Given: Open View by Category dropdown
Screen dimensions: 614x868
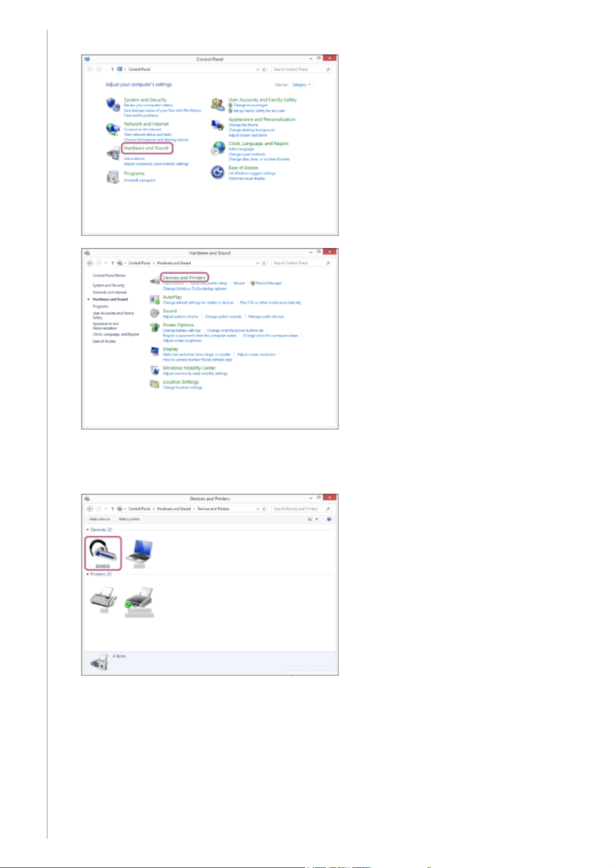Looking at the screenshot, I should click(301, 84).
